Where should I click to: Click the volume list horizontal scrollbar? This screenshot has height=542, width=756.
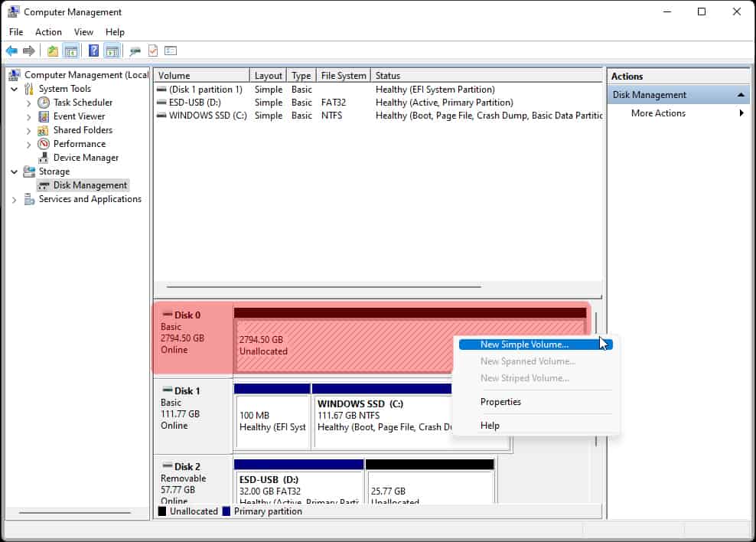pyautogui.click(x=324, y=287)
